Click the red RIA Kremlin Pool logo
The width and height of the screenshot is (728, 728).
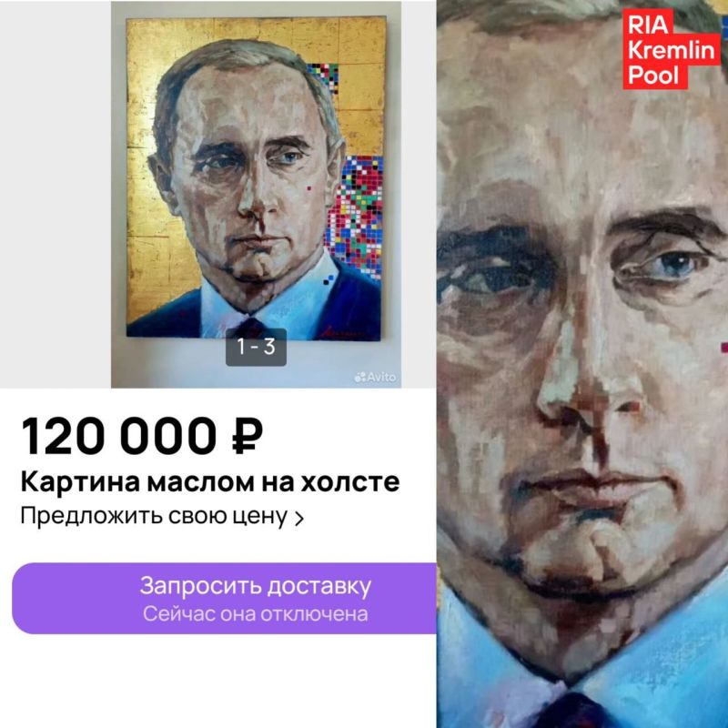coord(672,49)
